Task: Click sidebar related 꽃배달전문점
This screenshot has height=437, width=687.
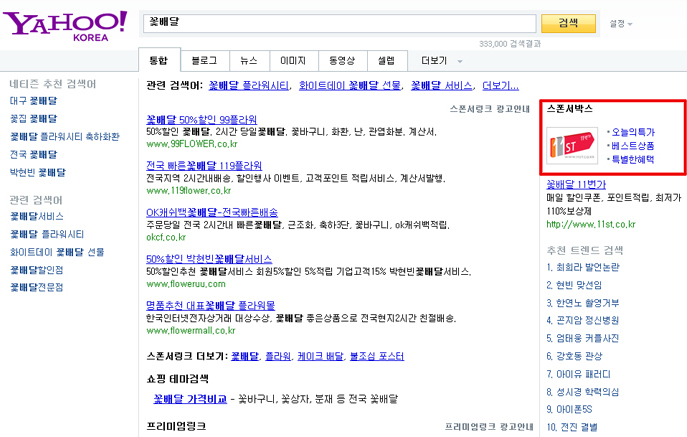Action: [x=37, y=288]
